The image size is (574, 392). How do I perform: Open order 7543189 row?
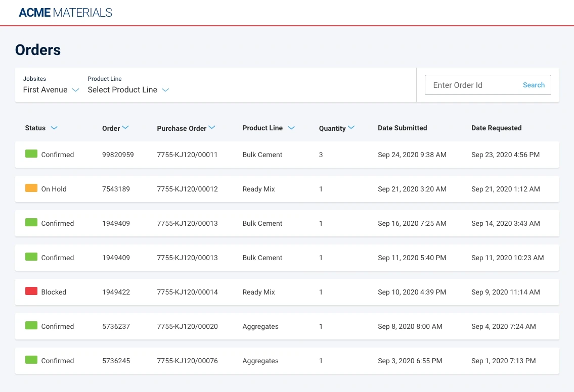click(287, 189)
